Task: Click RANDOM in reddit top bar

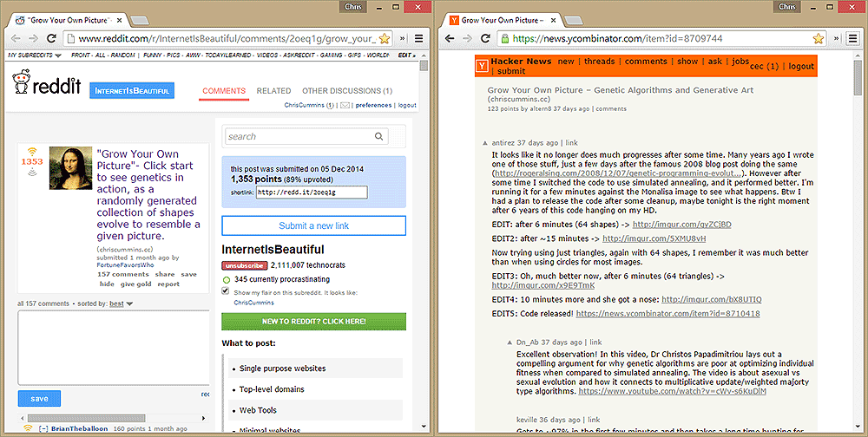Action: [122, 55]
